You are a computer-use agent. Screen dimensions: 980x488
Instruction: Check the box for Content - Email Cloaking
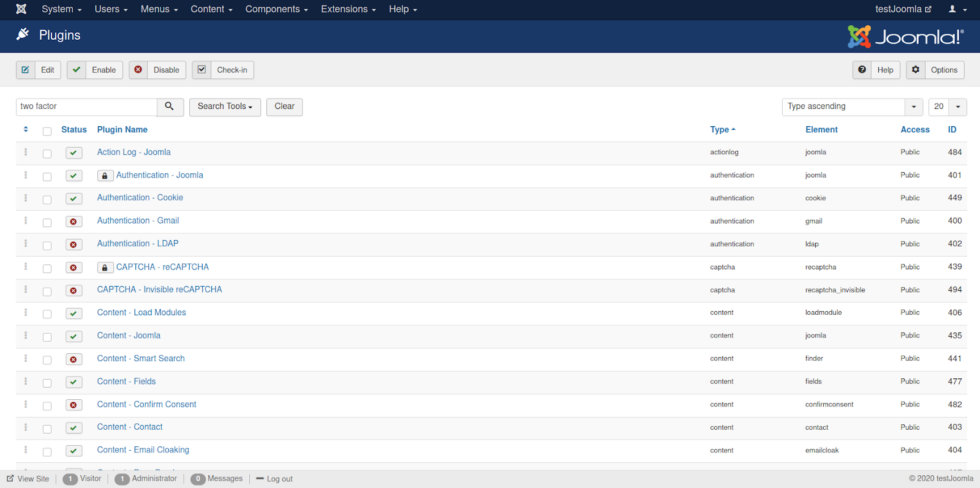tap(47, 452)
